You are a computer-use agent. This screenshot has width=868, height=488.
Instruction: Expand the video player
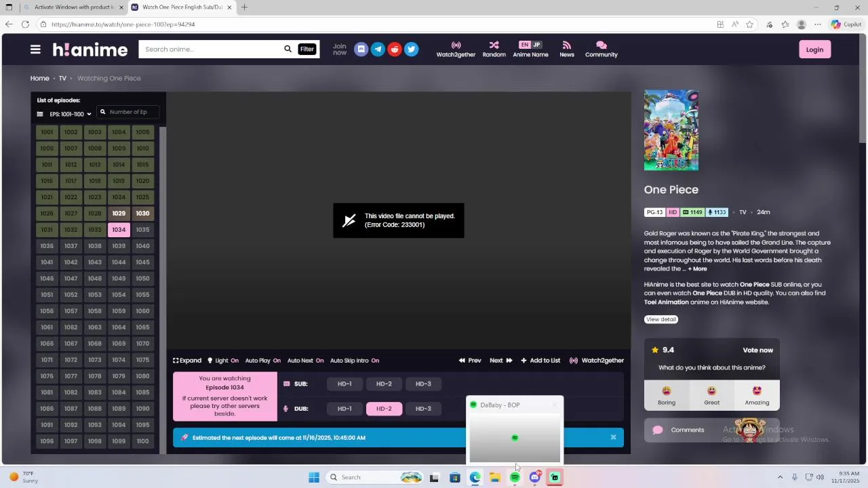[x=187, y=361]
